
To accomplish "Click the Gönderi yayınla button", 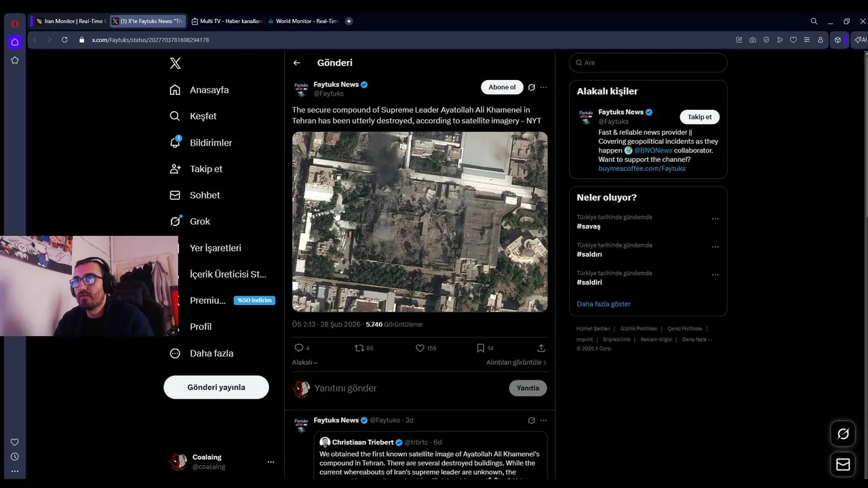I will [x=216, y=387].
